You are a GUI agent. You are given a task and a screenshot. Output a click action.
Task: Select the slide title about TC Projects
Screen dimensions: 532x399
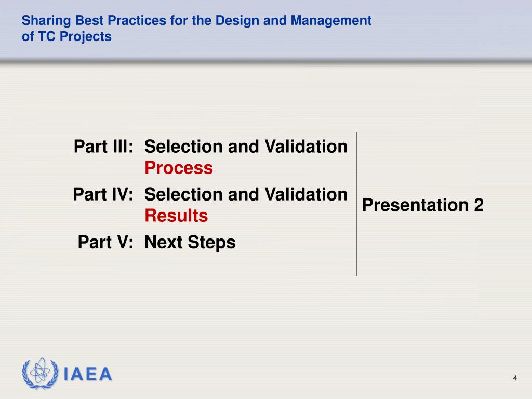[x=196, y=28]
